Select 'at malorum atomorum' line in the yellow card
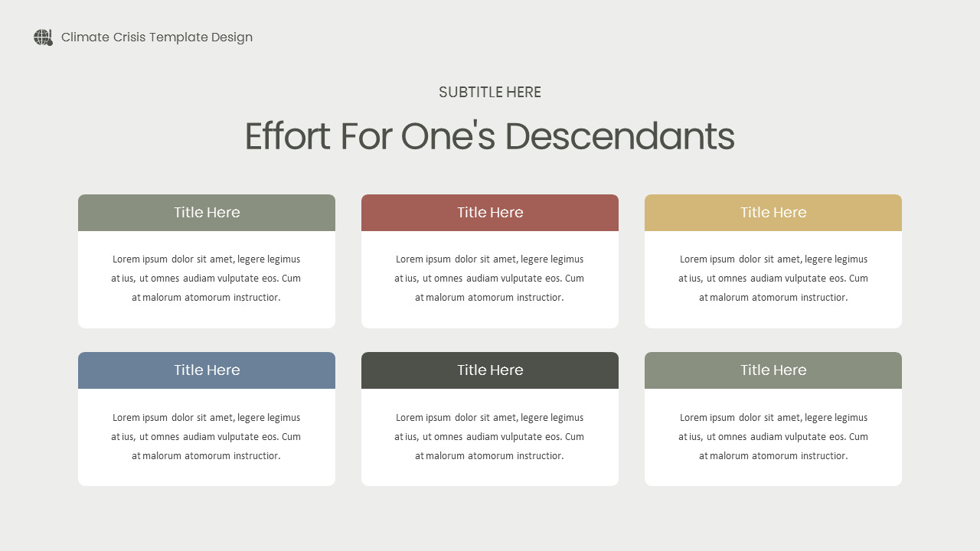Screen dimensions: 980x551 point(773,298)
